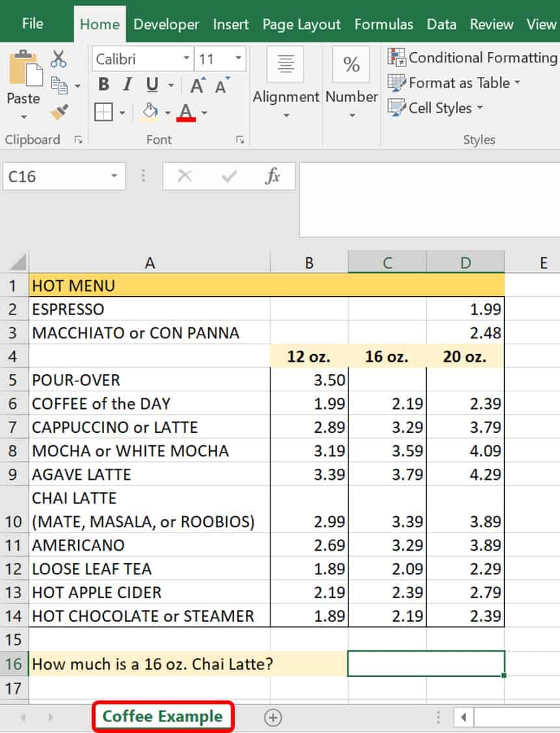Click the formula bar Cancel X
This screenshot has width=560, height=733.
(185, 176)
